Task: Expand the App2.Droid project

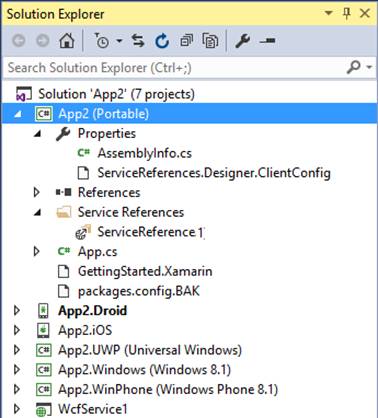Action: 17,310
